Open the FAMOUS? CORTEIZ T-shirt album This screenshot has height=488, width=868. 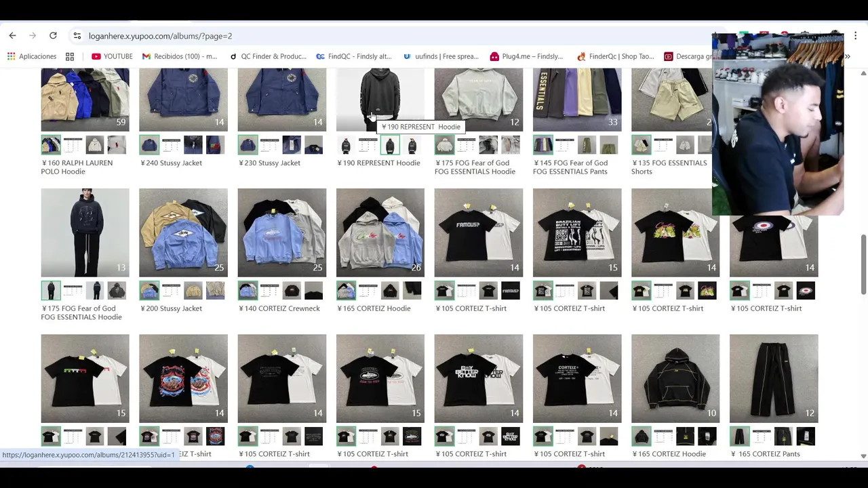click(478, 232)
